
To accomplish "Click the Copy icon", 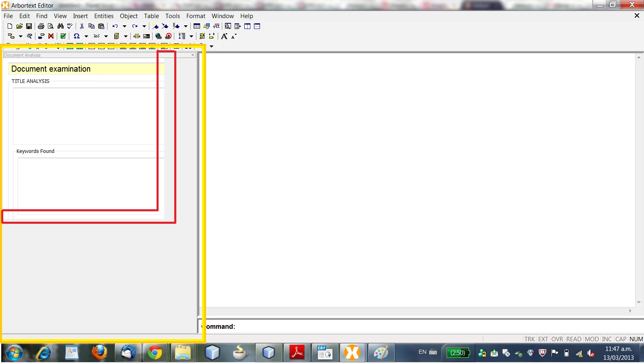I will click(x=91, y=26).
